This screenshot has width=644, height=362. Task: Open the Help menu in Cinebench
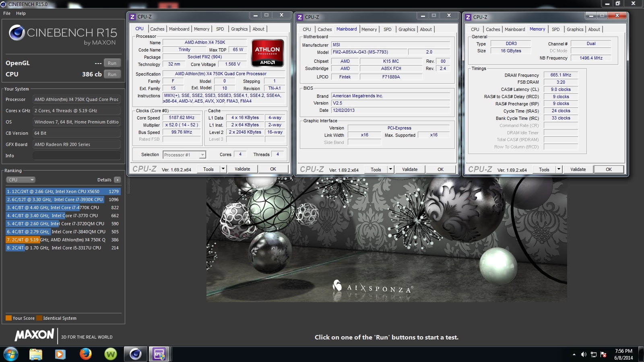21,13
